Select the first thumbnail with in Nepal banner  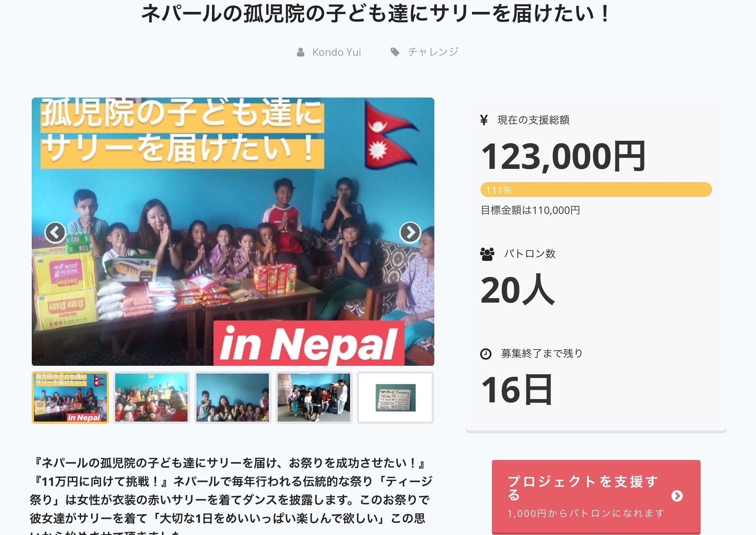[x=70, y=398]
